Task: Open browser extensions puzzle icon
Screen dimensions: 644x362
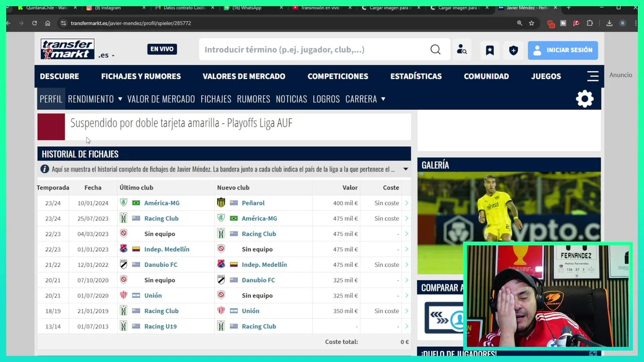Action: tap(590, 23)
